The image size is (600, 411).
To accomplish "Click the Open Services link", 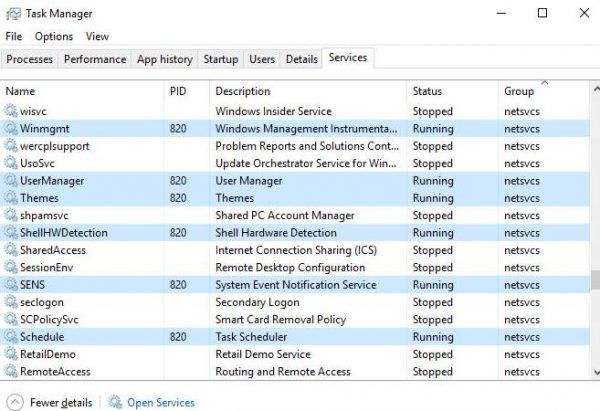I will tap(160, 402).
